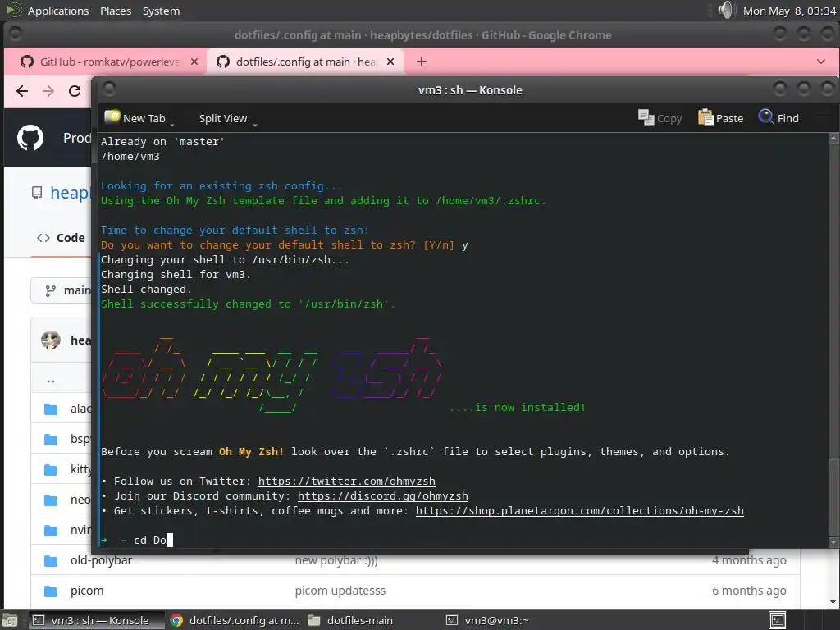Click the Chrome window menu button
The width and height of the screenshot is (840, 630).
coord(15,33)
